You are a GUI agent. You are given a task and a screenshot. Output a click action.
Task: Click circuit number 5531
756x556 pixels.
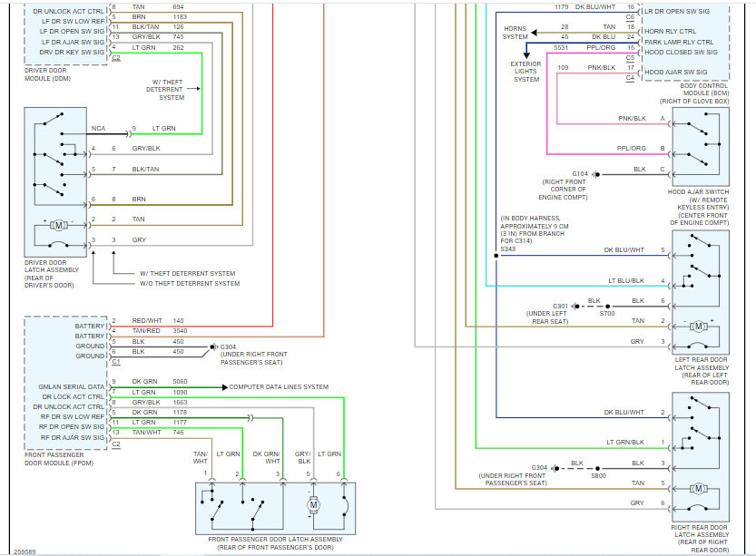(x=561, y=48)
